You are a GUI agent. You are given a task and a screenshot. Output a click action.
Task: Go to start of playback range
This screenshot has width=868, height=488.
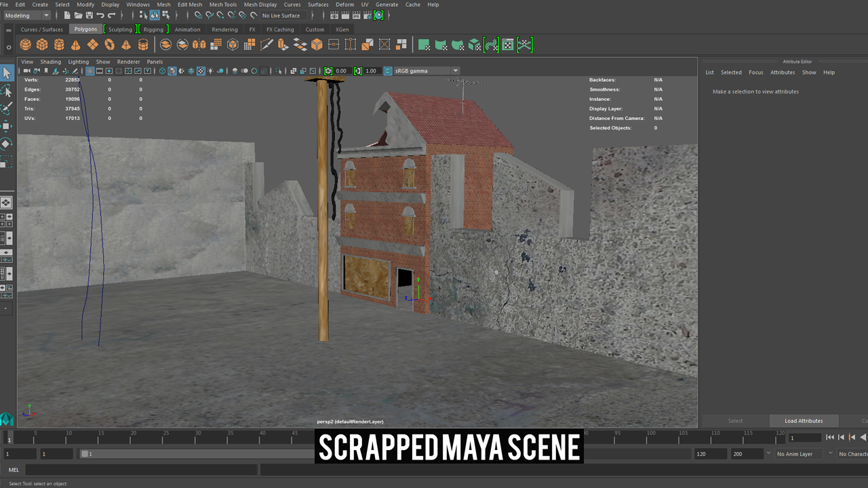829,437
